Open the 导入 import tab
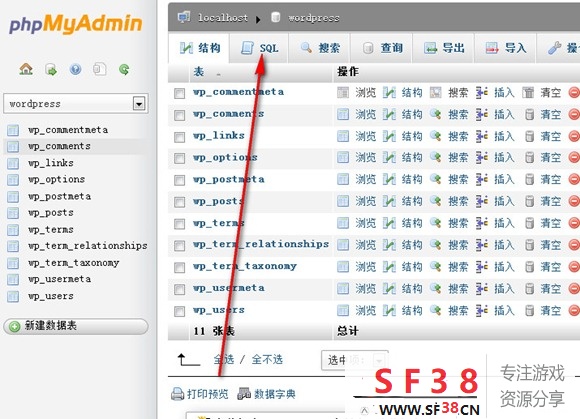The image size is (580, 419). (505, 48)
